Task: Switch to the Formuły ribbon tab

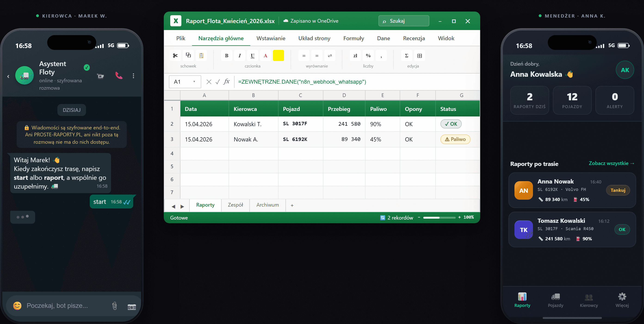Action: tap(353, 38)
